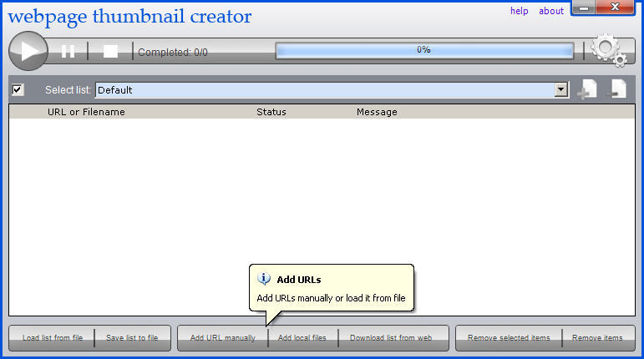Click the 0% progress bar
644x359 pixels.
coord(424,50)
